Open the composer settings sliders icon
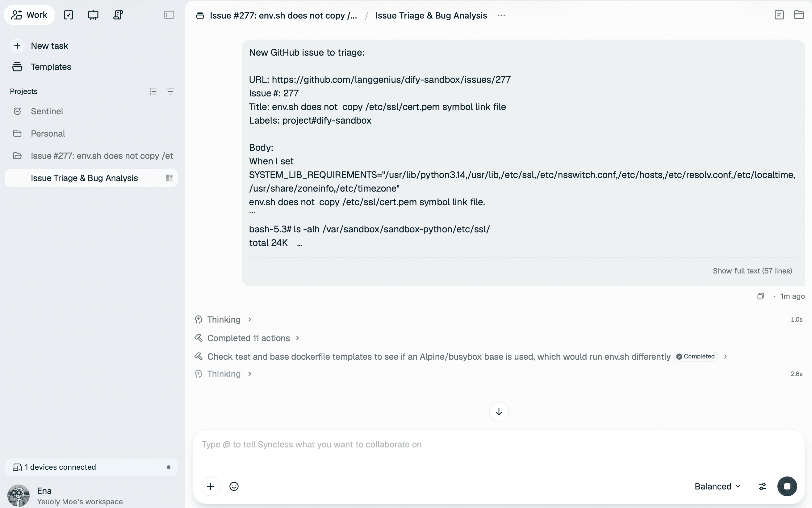812x508 pixels. (763, 486)
